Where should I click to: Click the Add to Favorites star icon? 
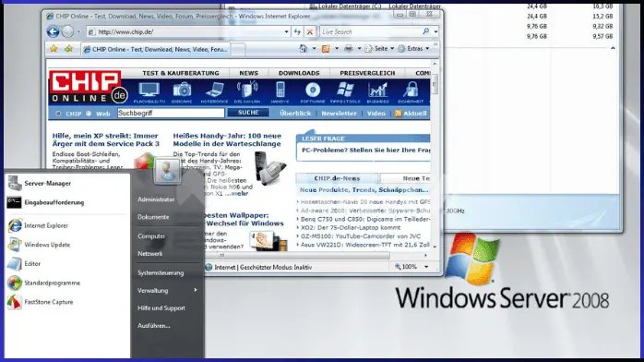pyautogui.click(x=68, y=49)
